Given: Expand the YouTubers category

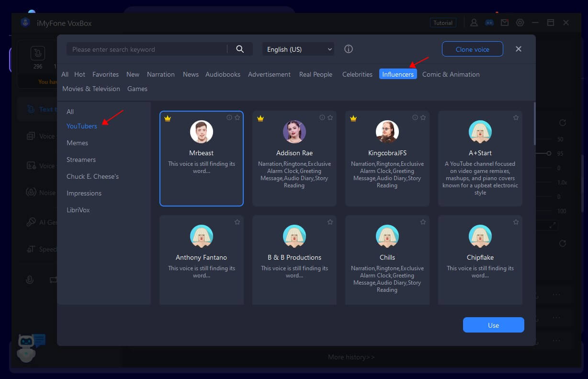Looking at the screenshot, I should (x=82, y=126).
